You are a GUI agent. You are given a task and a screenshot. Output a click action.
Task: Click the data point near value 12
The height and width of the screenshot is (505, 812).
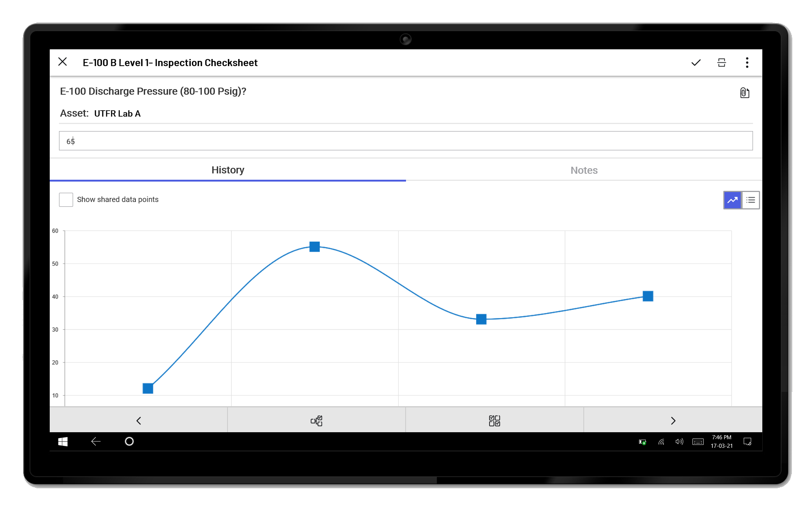pos(148,388)
